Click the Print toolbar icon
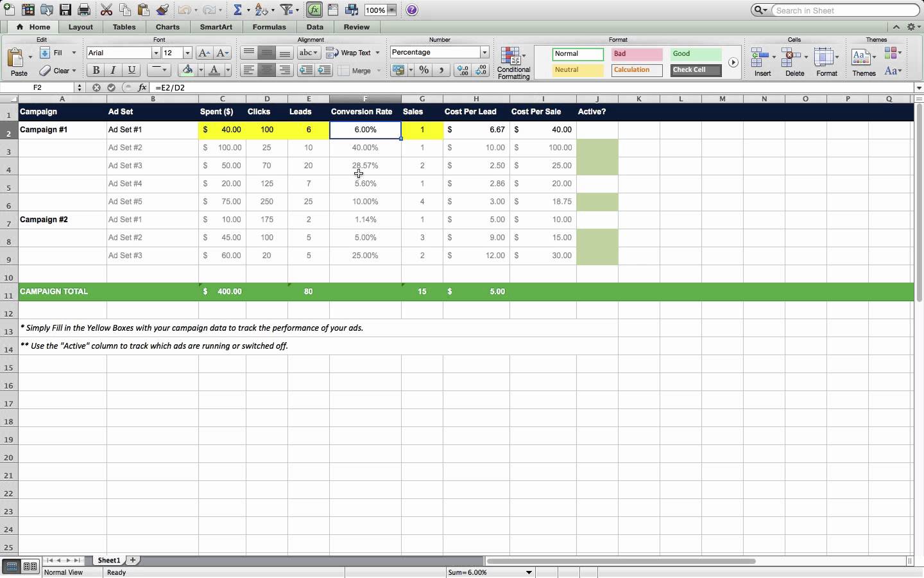This screenshot has height=578, width=924. (x=84, y=10)
